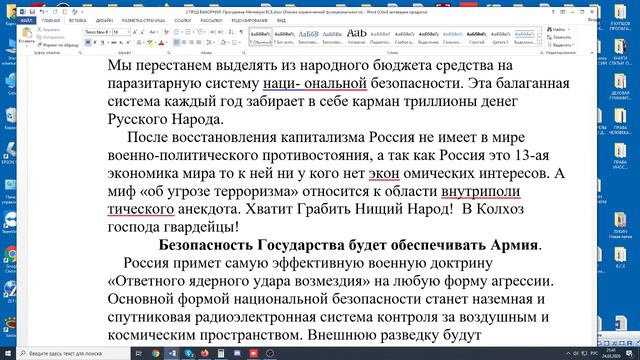Switch to the Page Layout (Разметка страницы) tab
Viewport: 640px width, 360px height.
(x=144, y=20)
